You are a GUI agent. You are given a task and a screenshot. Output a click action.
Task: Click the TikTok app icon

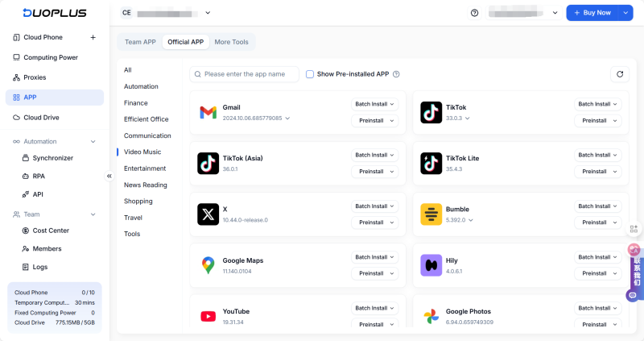pos(431,112)
